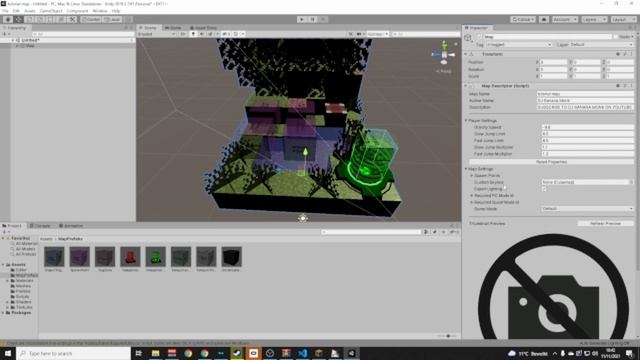This screenshot has width=640, height=360.
Task: Select the red teleporter prefab thumbnail
Action: pyautogui.click(x=130, y=257)
